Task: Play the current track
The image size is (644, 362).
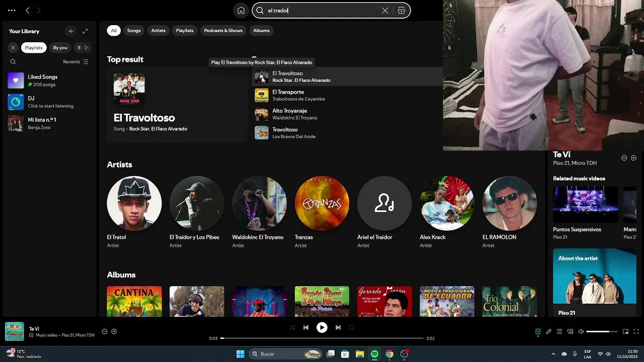Action: point(322,327)
